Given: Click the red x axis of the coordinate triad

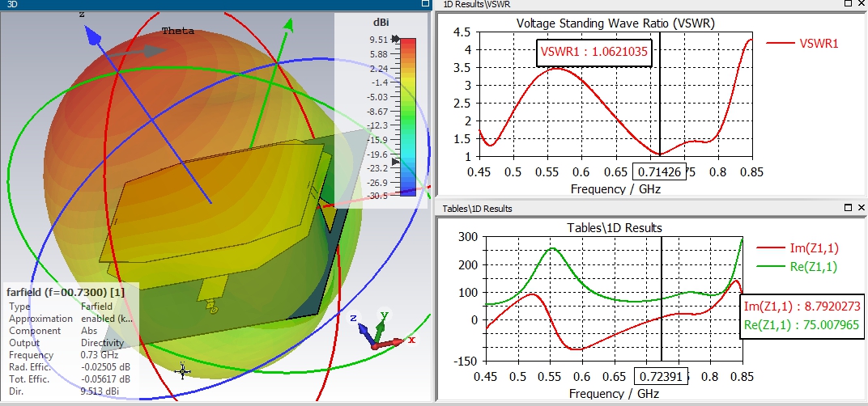Looking at the screenshot, I should (x=392, y=343).
